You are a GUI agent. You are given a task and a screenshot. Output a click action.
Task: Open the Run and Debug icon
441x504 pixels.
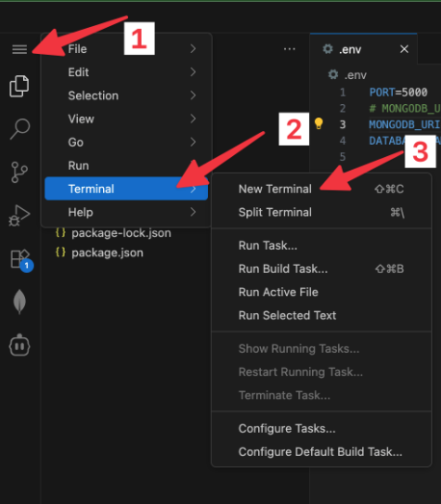[19, 216]
